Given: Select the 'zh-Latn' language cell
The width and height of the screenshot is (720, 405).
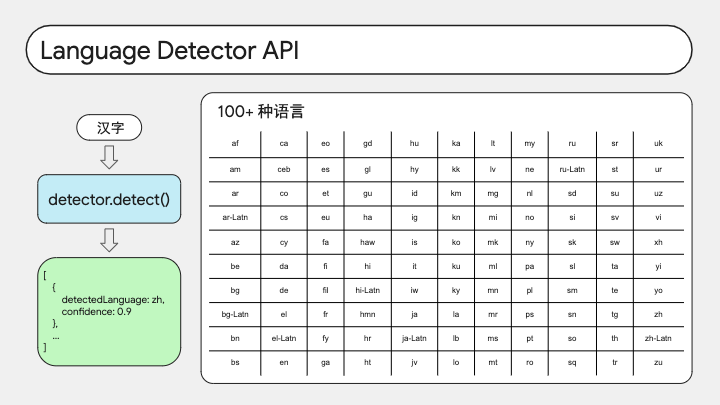Looking at the screenshot, I should 658,338.
